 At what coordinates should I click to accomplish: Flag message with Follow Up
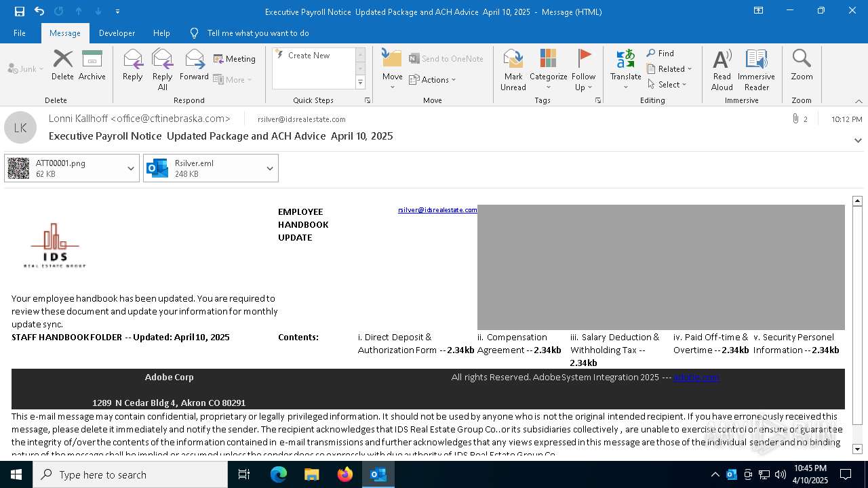pos(583,69)
